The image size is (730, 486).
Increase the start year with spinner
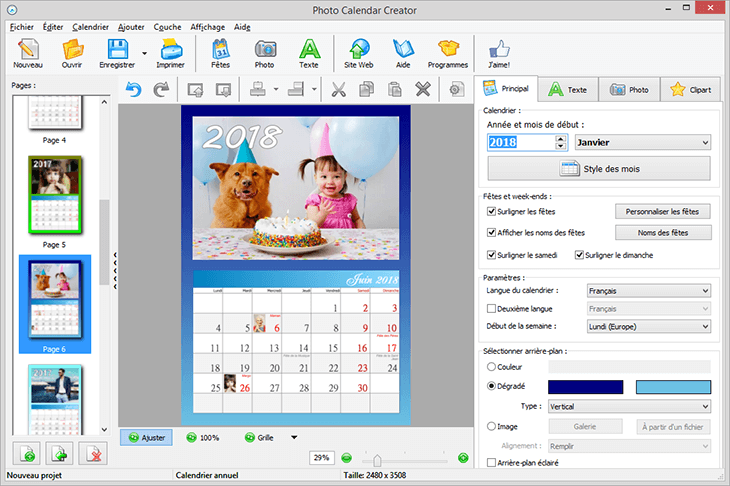tap(561, 139)
